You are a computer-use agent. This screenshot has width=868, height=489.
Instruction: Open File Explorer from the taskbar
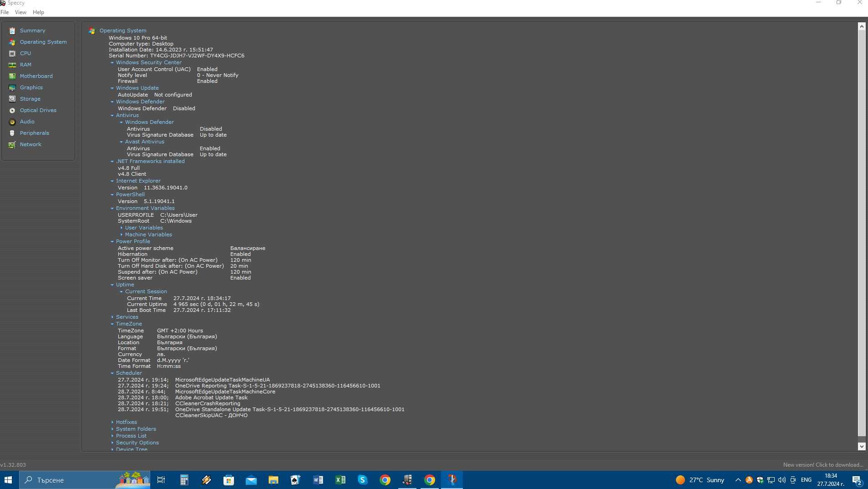(x=273, y=480)
